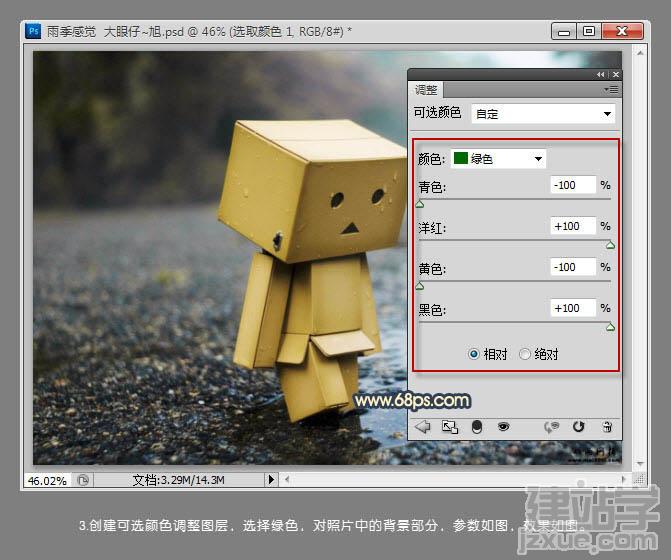Screen dimensions: 671x560
Task: Switch panel to expanded view icon
Action: click(449, 427)
